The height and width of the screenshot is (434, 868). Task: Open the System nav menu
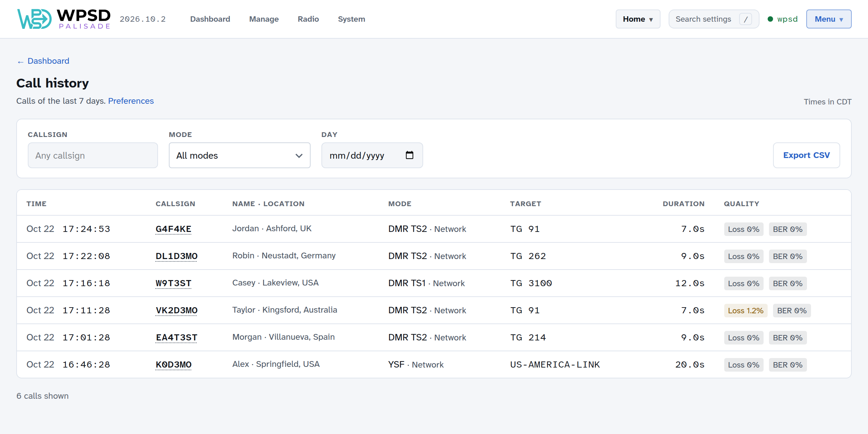[x=351, y=19]
